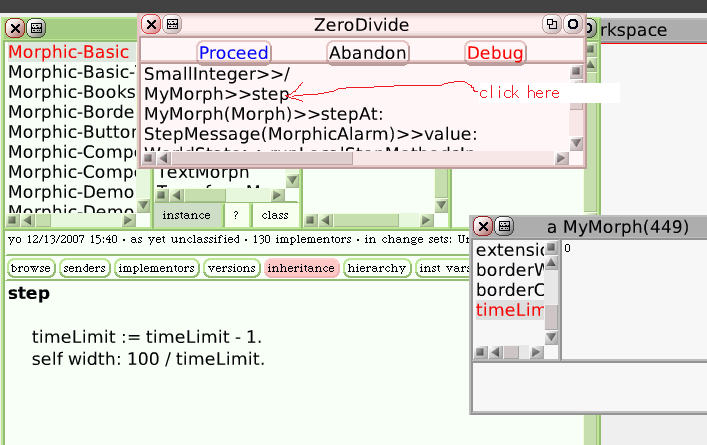Close the ZeroDivide debugger notifier

click(x=150, y=24)
